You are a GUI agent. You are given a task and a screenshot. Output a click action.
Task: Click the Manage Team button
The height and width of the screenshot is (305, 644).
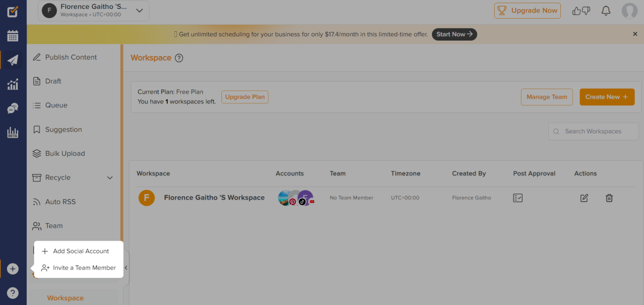pos(546,97)
